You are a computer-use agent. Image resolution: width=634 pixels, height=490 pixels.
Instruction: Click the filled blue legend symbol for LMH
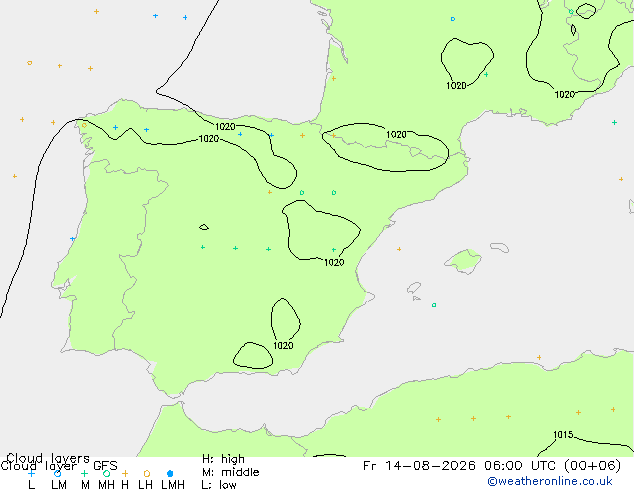click(170, 473)
